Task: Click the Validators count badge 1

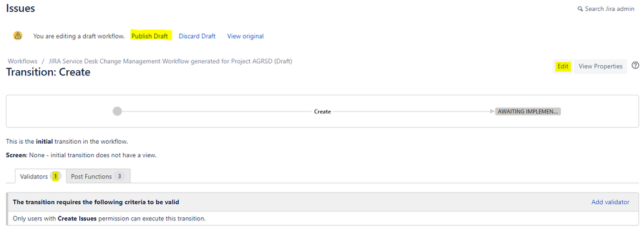Action: [x=55, y=176]
